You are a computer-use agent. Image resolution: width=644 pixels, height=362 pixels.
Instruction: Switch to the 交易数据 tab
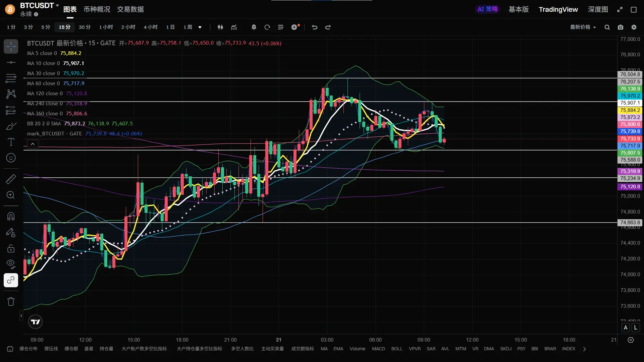coord(130,9)
